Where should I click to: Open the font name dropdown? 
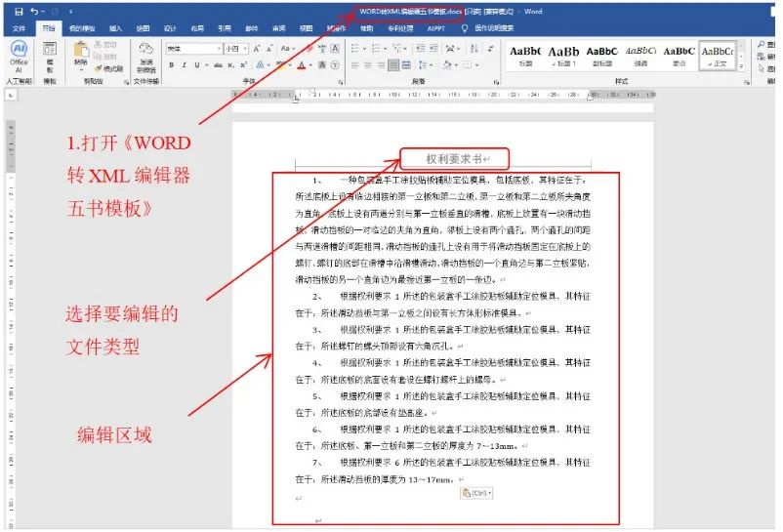click(219, 49)
